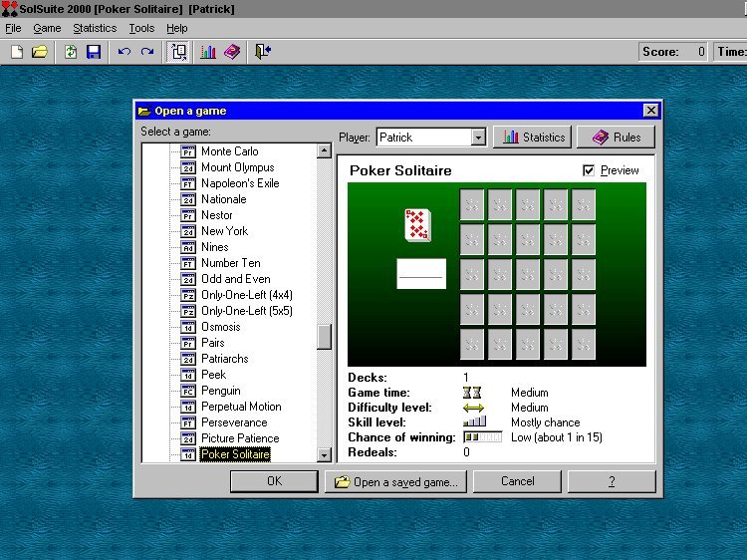The width and height of the screenshot is (747, 560).
Task: Open the Help menu
Action: (176, 28)
